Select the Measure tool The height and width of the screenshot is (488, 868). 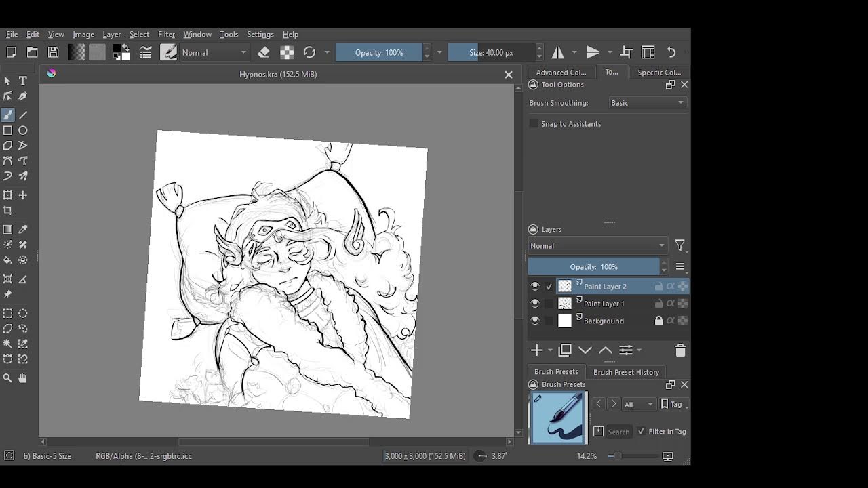[23, 279]
